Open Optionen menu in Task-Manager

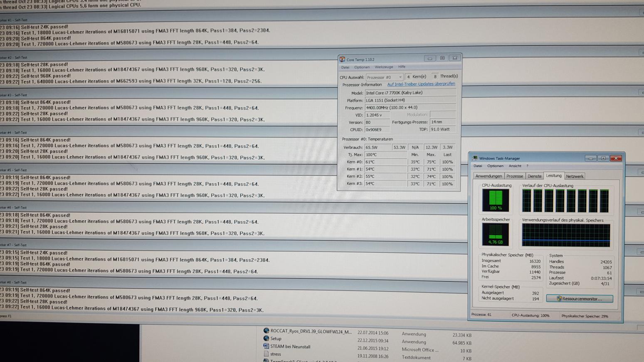(x=495, y=166)
